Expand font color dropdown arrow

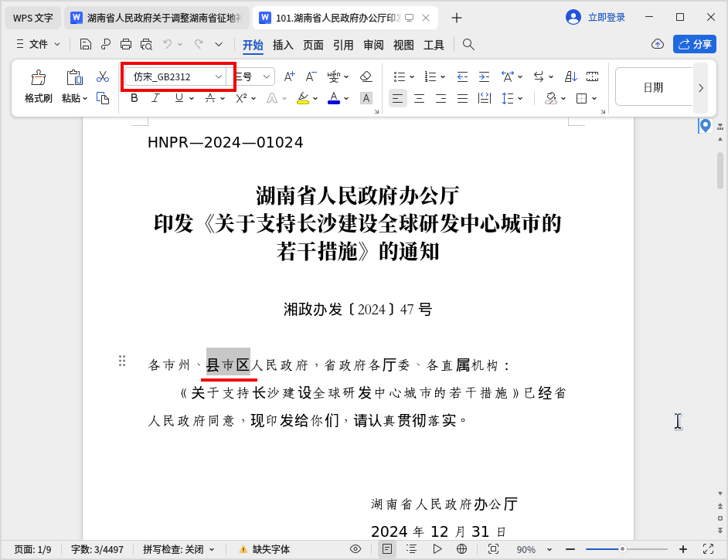coord(346,98)
